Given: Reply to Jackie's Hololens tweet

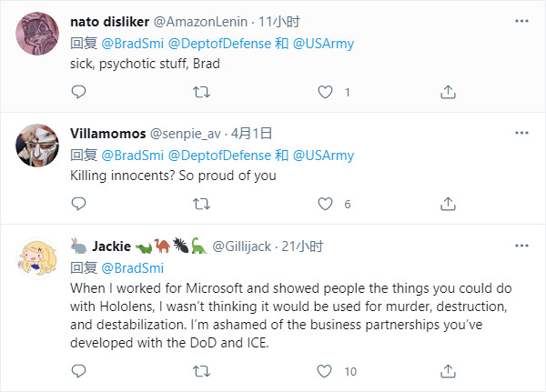Looking at the screenshot, I should tap(78, 371).
